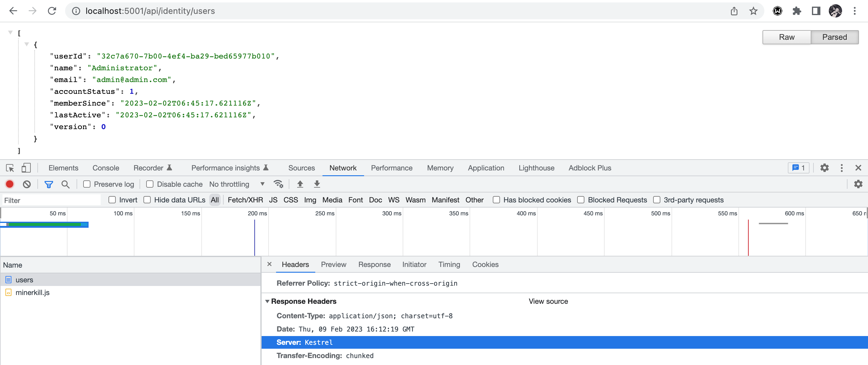Clear the network log
The width and height of the screenshot is (868, 365).
27,184
